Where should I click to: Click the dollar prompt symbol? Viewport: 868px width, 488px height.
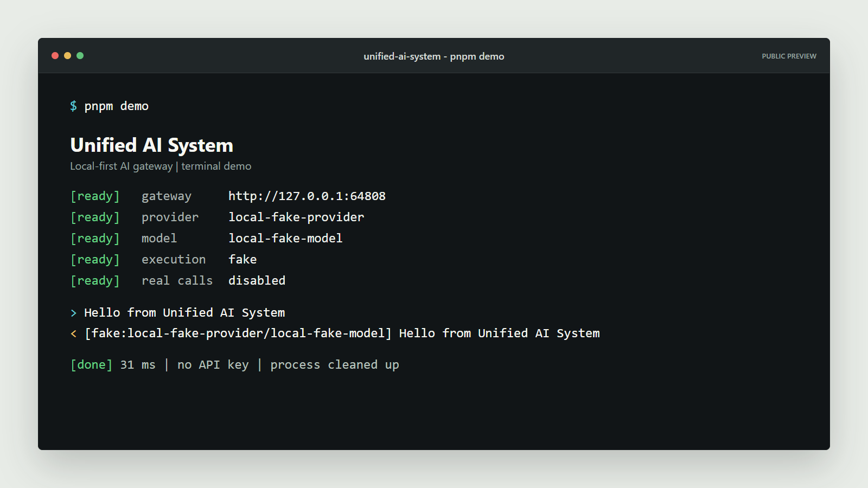click(73, 106)
